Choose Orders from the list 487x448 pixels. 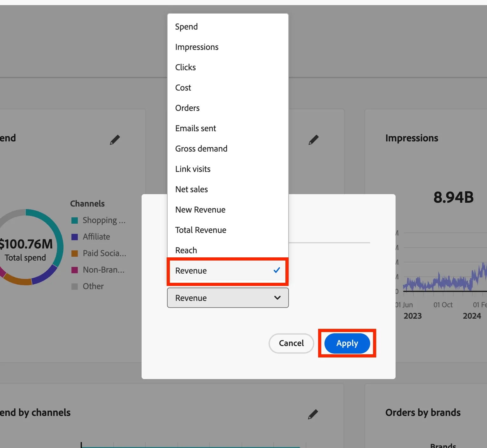pos(228,108)
